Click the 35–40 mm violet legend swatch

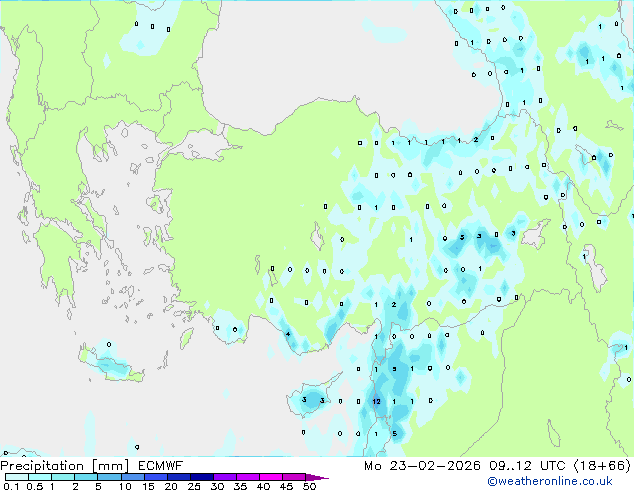tap(247, 477)
